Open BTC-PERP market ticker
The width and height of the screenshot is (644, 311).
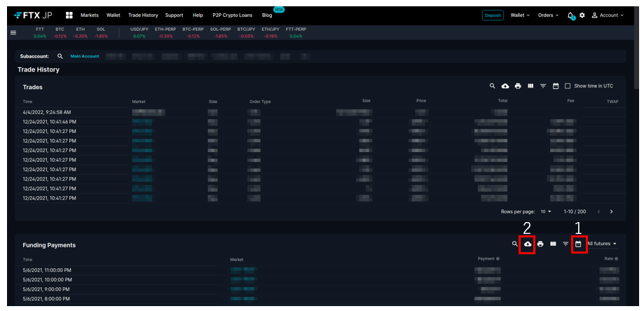click(x=193, y=32)
